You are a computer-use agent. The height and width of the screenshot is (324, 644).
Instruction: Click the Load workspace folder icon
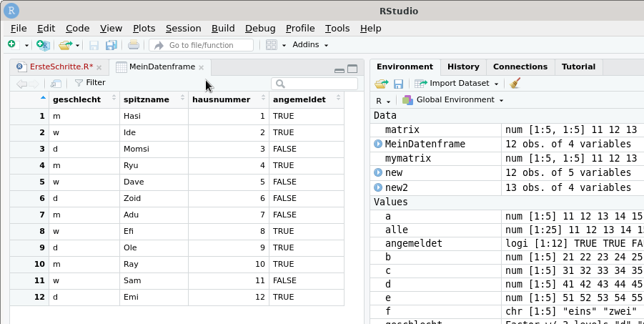coord(382,84)
